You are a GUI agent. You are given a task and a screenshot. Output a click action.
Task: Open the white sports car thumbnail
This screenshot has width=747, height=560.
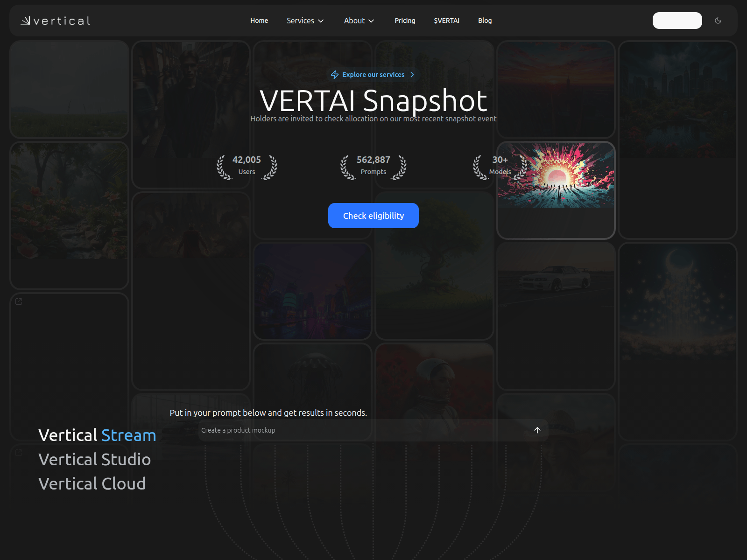(556, 315)
